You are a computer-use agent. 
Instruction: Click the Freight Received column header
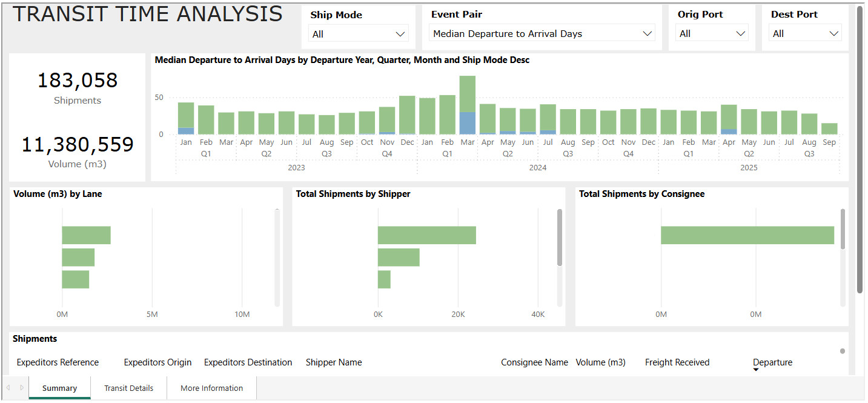pyautogui.click(x=677, y=362)
